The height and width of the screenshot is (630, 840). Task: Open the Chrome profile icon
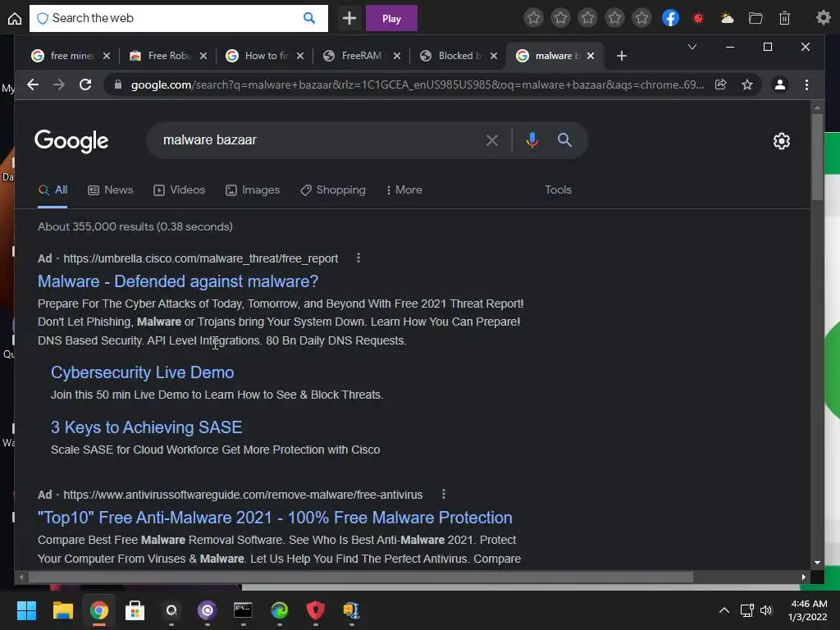(780, 84)
